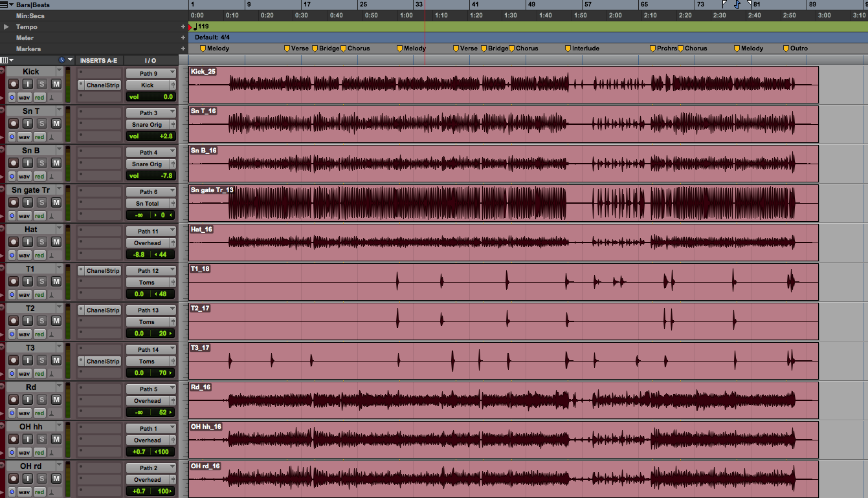
Task: Open the Path 3 input selector
Action: tap(151, 113)
